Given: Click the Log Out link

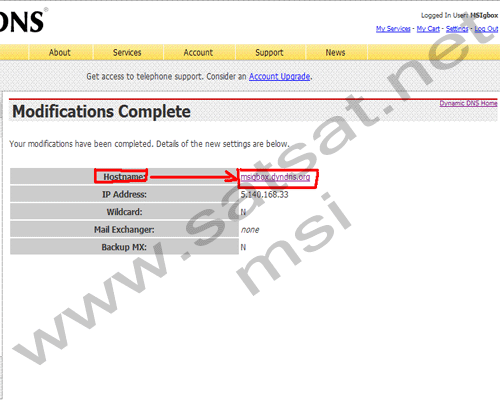Looking at the screenshot, I should tap(486, 29).
